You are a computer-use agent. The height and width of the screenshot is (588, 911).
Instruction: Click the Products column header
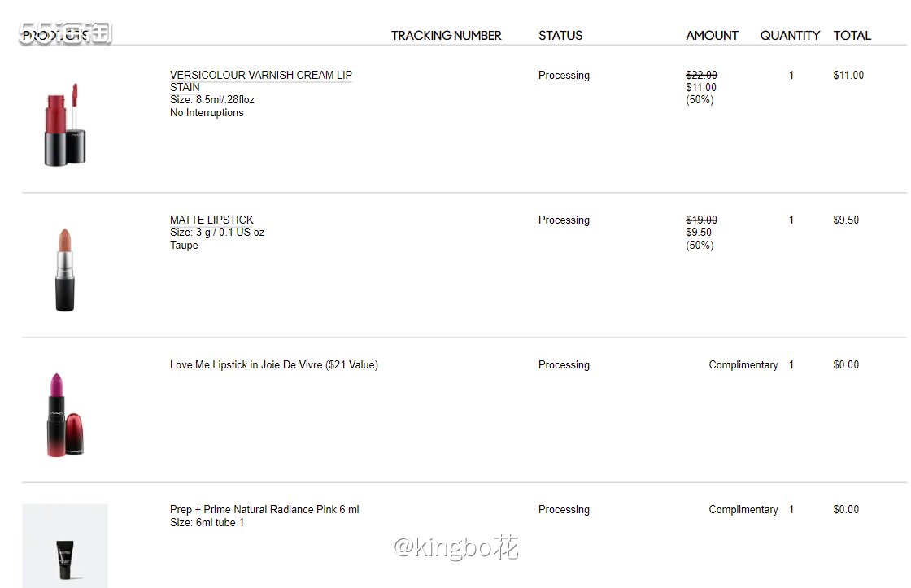coord(55,36)
